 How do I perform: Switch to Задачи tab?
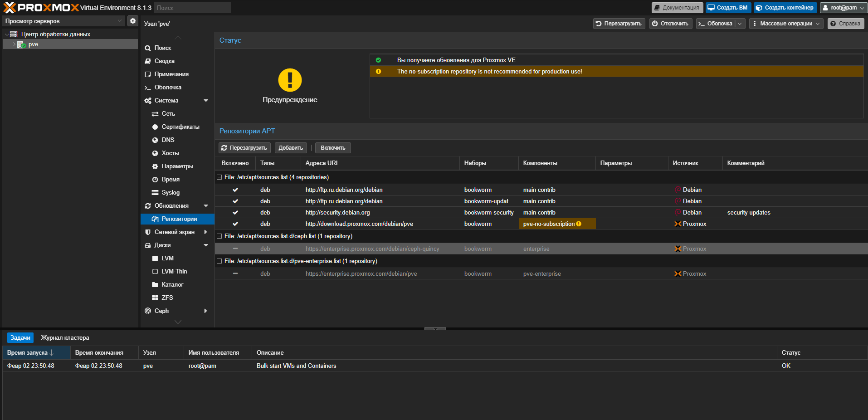pyautogui.click(x=20, y=338)
